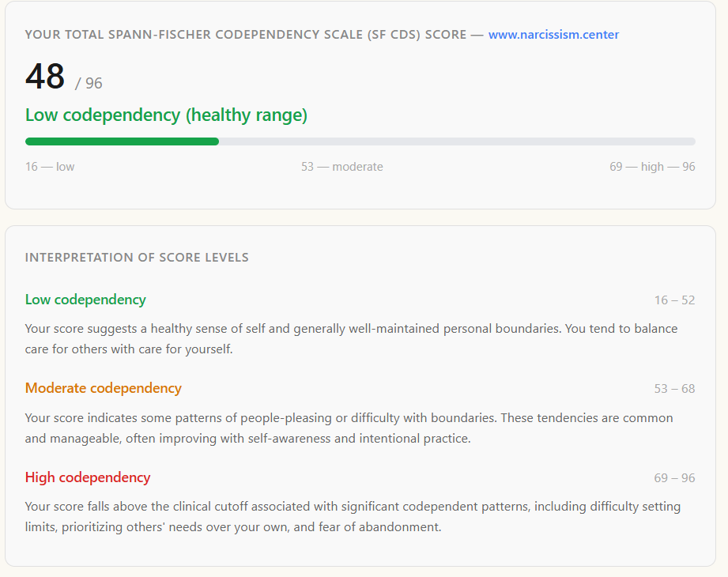Click the '53 — moderate' scale label
This screenshot has width=728, height=577.
[342, 167]
